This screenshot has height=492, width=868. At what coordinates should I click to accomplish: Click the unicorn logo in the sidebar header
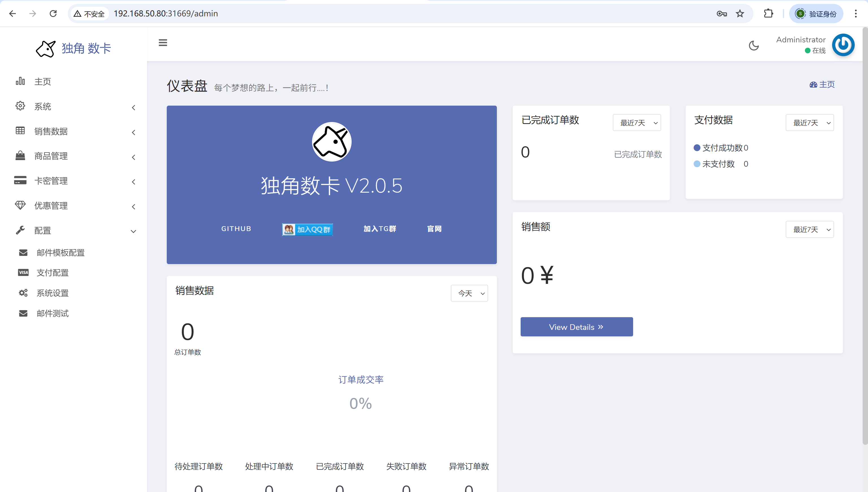coord(46,49)
